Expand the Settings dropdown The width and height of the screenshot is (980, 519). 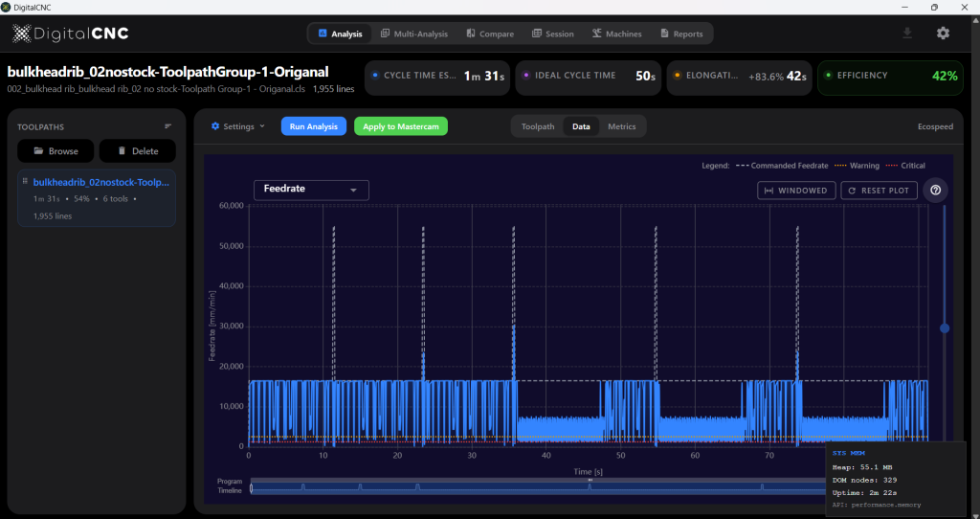click(x=238, y=126)
